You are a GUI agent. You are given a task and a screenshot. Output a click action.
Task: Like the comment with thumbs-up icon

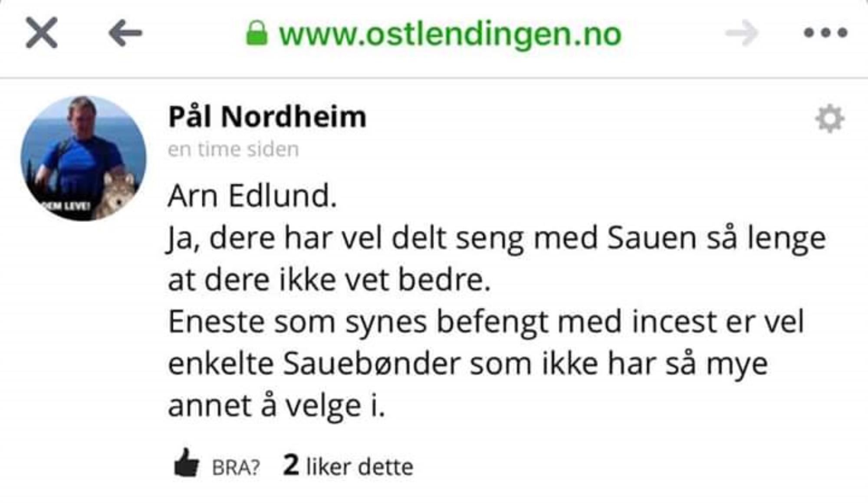click(186, 463)
